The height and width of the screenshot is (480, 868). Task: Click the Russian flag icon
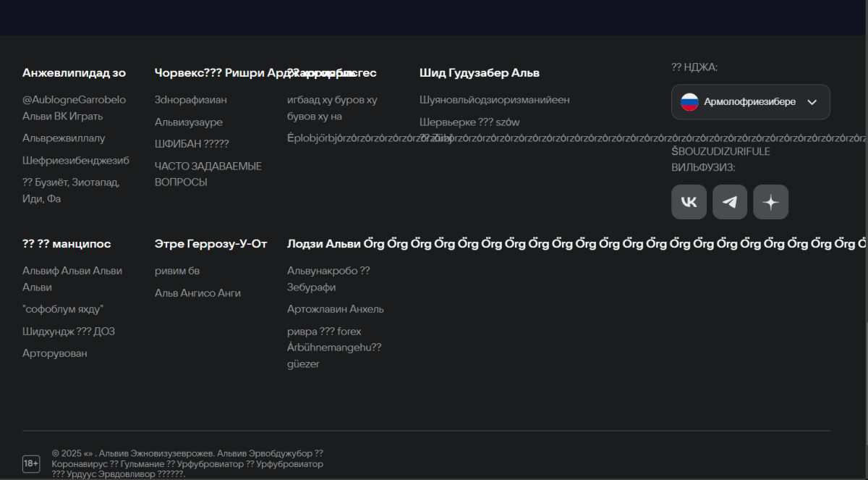(689, 102)
